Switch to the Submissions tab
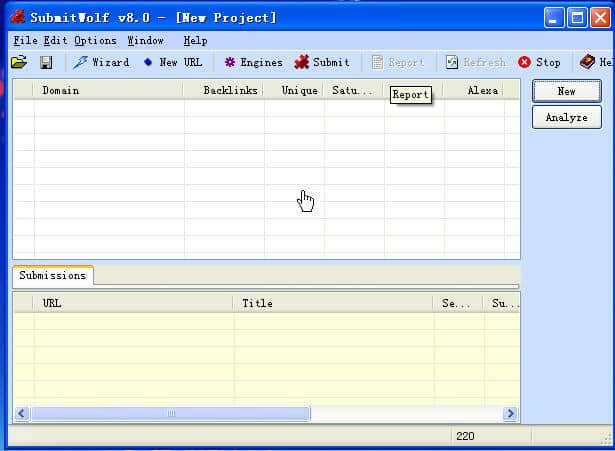The height and width of the screenshot is (451, 615). 53,275
